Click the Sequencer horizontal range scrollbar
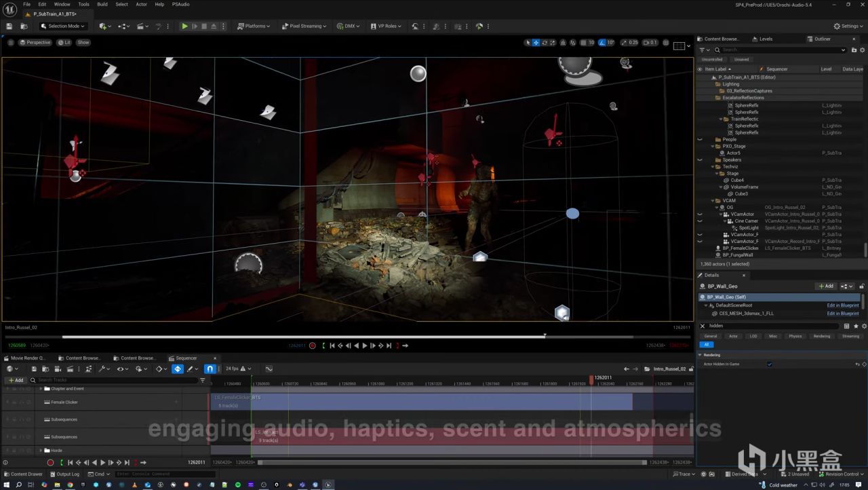The width and height of the screenshot is (868, 490). click(x=452, y=462)
